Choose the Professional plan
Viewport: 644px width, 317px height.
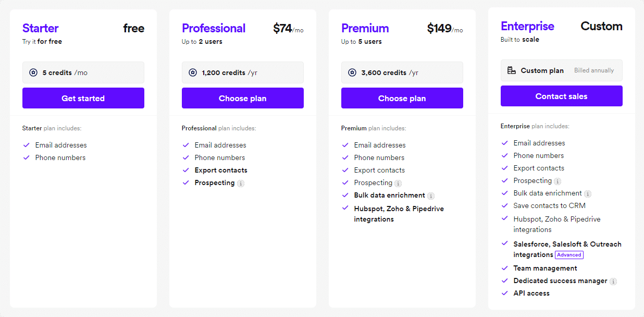(x=243, y=98)
